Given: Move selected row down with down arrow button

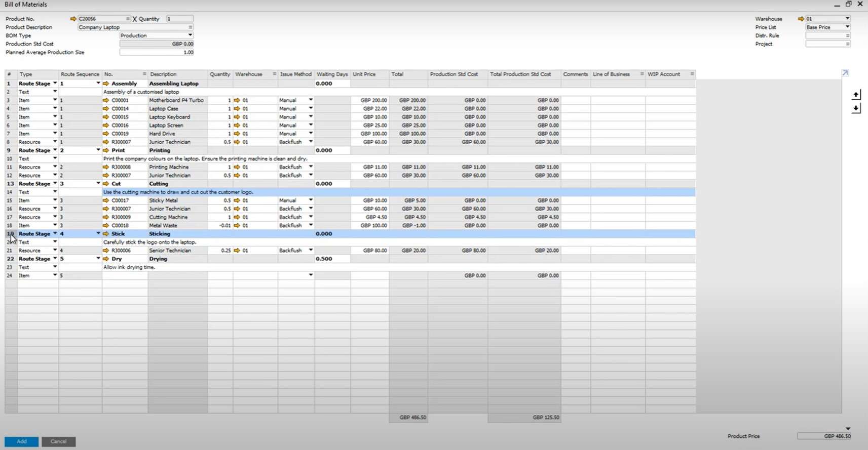Looking at the screenshot, I should [856, 108].
